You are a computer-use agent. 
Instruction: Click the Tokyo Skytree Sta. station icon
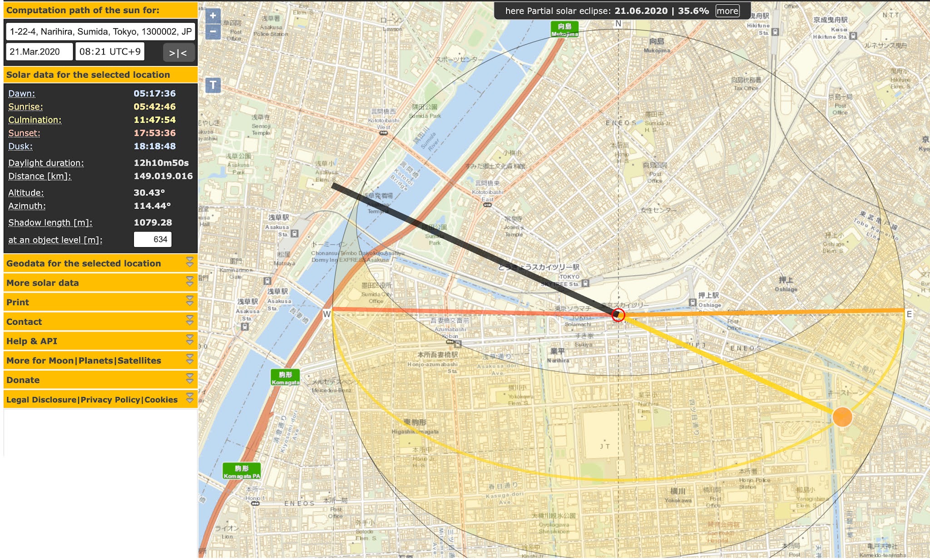click(586, 283)
